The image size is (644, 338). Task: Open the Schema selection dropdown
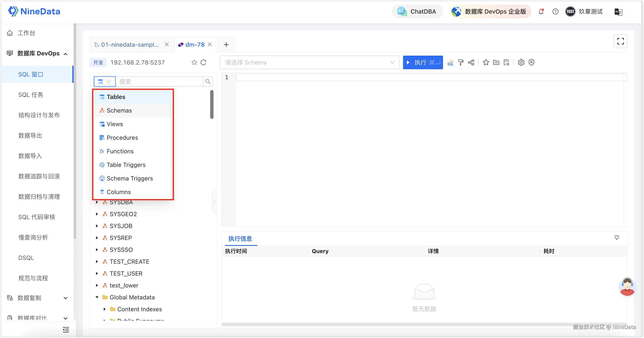pyautogui.click(x=309, y=62)
